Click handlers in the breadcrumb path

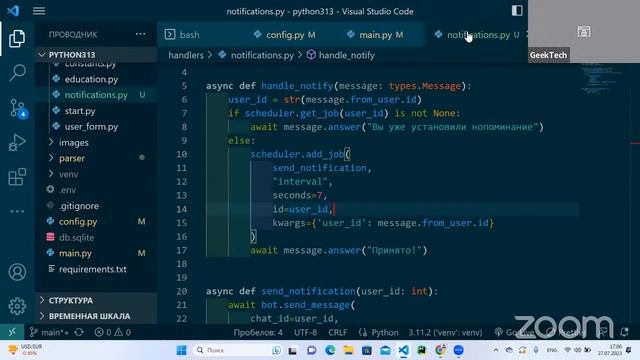coord(186,55)
